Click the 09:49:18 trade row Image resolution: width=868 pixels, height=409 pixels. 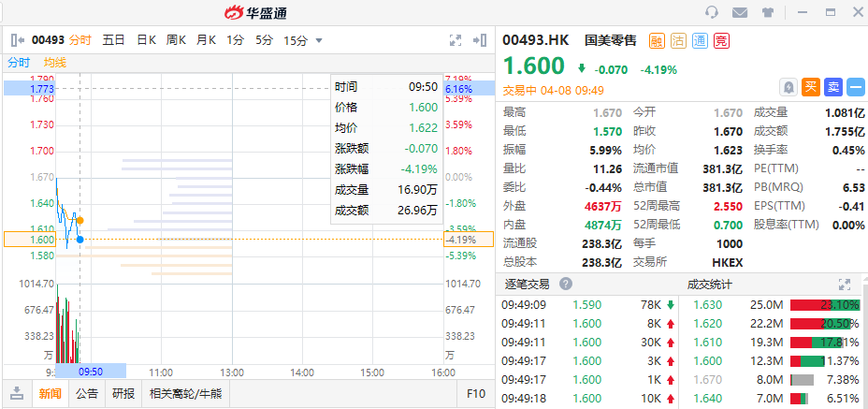[586, 399]
